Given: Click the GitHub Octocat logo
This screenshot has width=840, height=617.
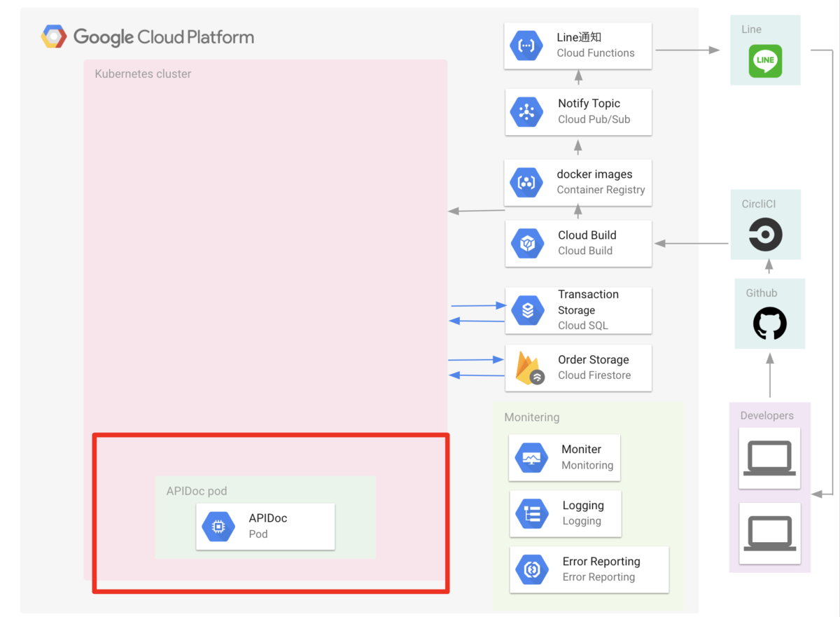Looking at the screenshot, I should point(770,324).
